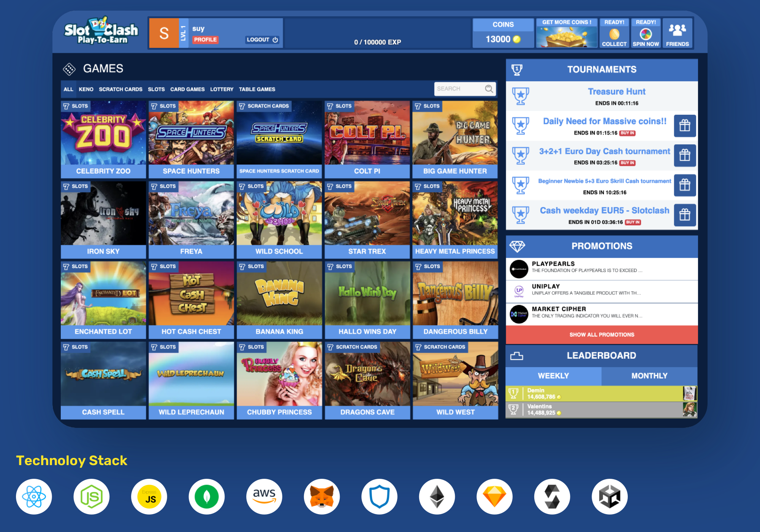The width and height of the screenshot is (760, 532).
Task: Click Show All Promotions button
Action: click(x=602, y=335)
